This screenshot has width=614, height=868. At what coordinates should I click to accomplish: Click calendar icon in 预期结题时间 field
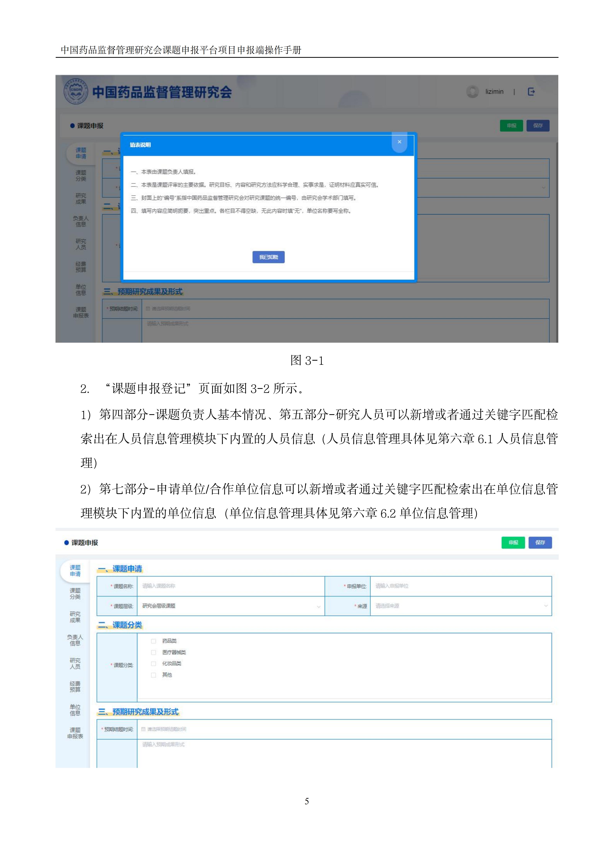point(143,729)
